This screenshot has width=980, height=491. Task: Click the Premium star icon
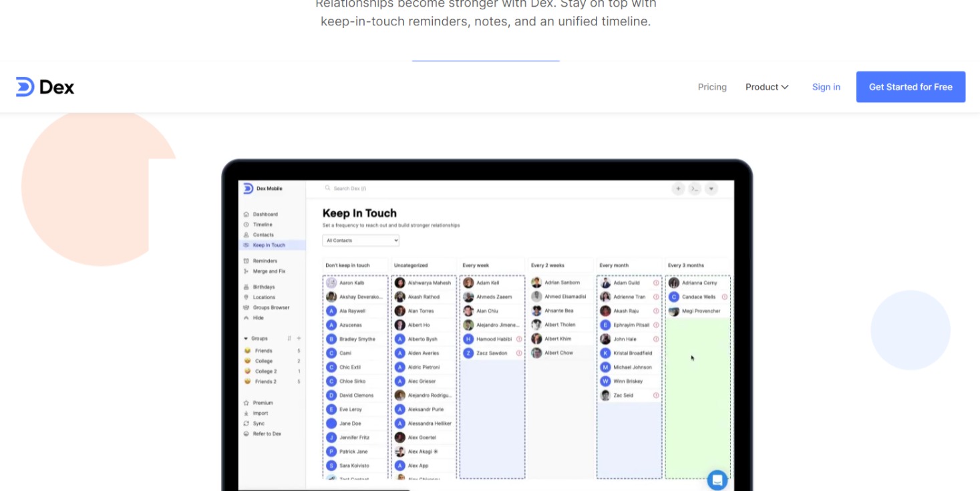pyautogui.click(x=247, y=403)
